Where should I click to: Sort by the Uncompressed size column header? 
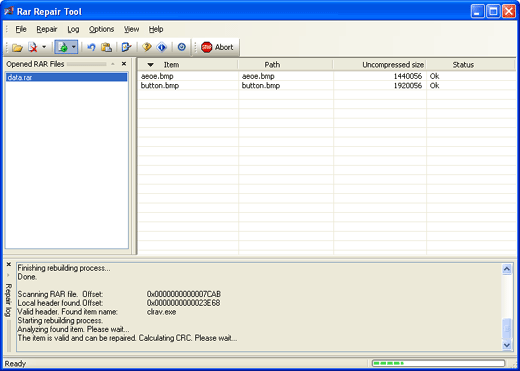click(x=380, y=65)
